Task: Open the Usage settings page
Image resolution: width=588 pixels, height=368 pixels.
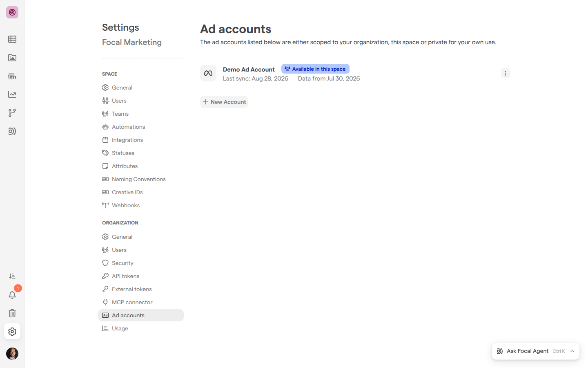Action: pos(141,328)
